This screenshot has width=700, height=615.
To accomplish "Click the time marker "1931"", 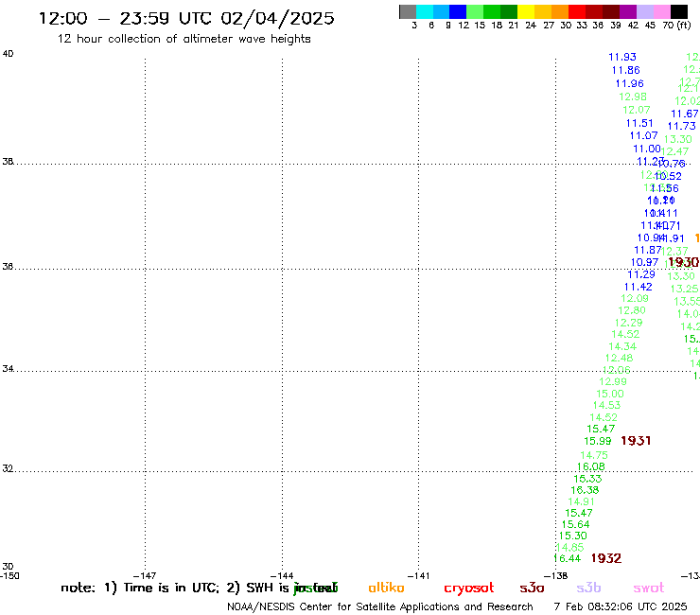I will tap(636, 441).
